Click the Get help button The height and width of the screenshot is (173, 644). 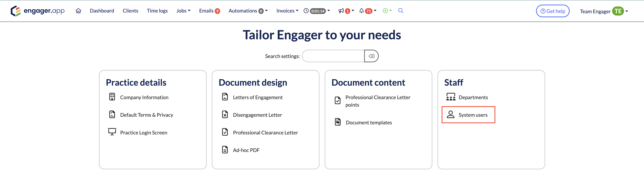(x=552, y=11)
